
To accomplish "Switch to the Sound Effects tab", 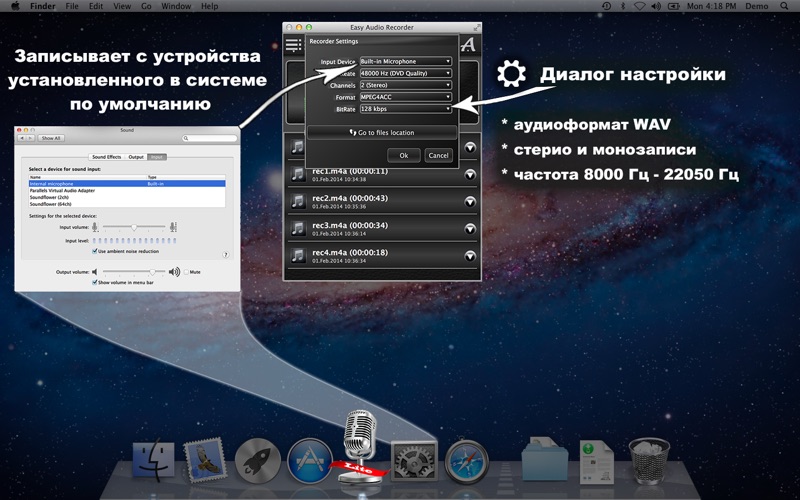I will pyautogui.click(x=107, y=157).
